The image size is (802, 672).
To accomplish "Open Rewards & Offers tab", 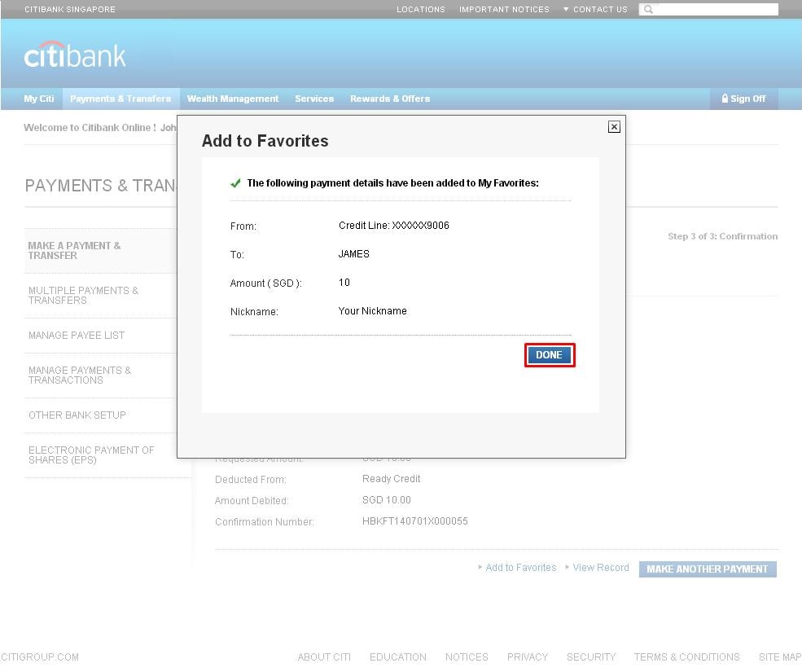I will pos(390,99).
